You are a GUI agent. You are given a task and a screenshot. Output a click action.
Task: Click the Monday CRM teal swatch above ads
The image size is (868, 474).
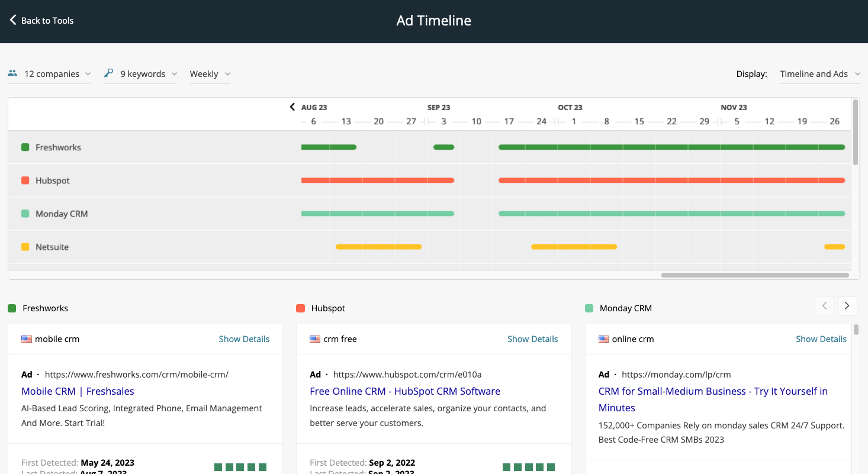(x=589, y=308)
